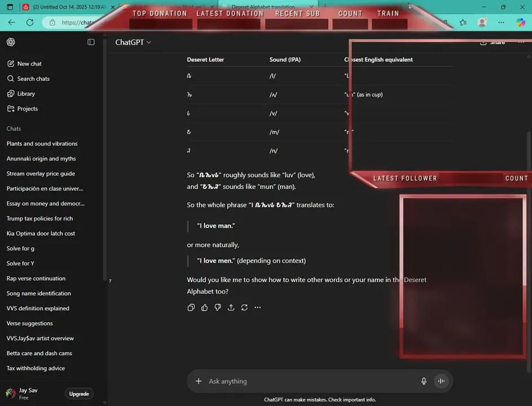Screen dimensions: 532x406
Task: Open chat 'VVS definition explained'
Action: (38, 308)
